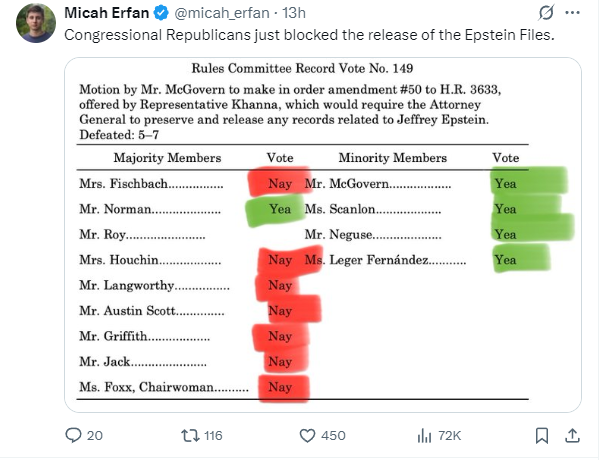The width and height of the screenshot is (601, 460).
Task: Click the Grok explain icon
Action: point(545,13)
